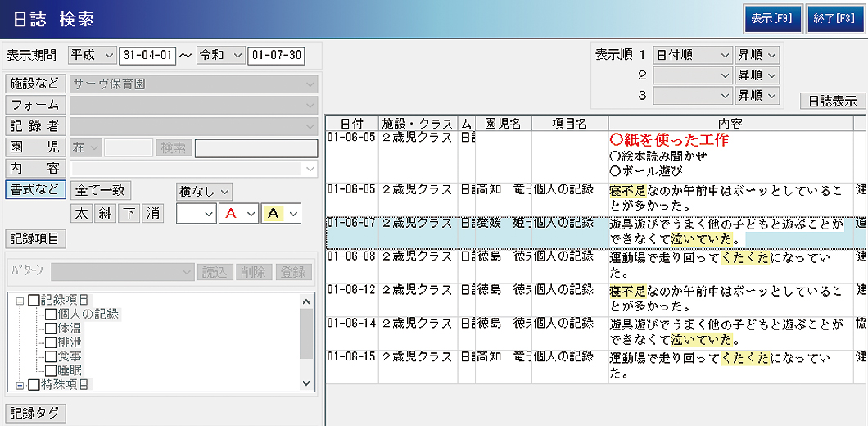The image size is (868, 426).
Task: Open the yellow highlight color dropdown
Action: tap(292, 213)
